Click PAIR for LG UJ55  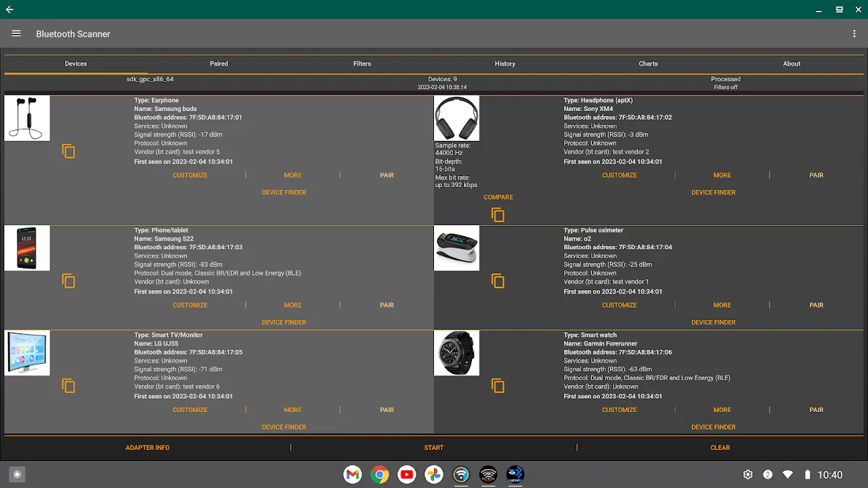[387, 410]
